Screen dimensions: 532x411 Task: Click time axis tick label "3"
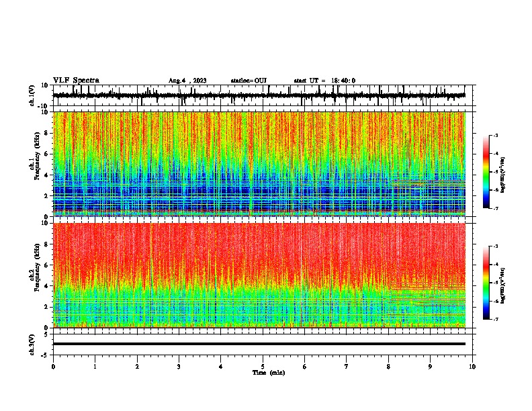179,367
